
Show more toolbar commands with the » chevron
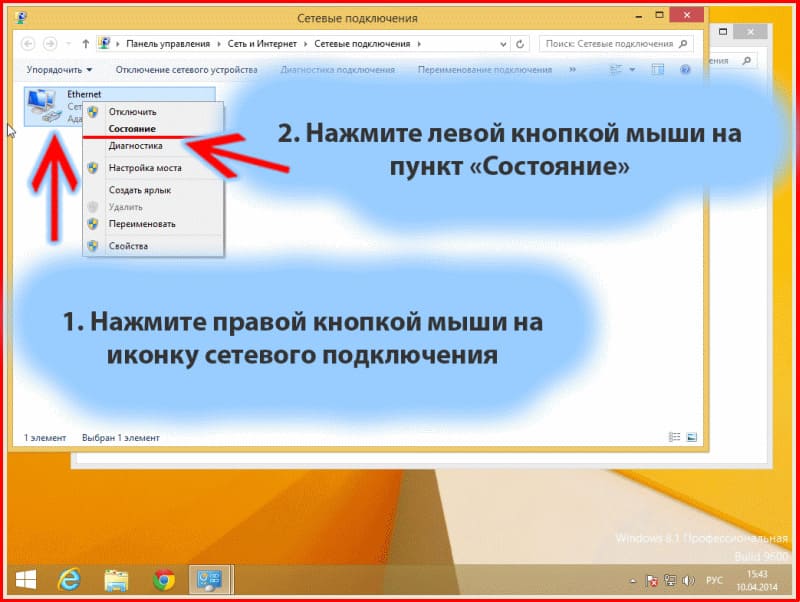(572, 69)
